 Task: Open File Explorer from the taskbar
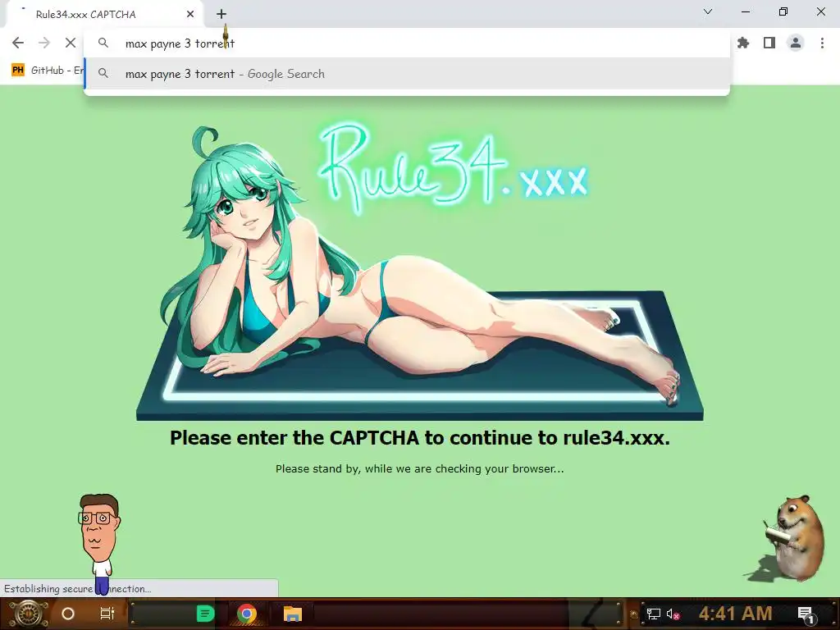(293, 614)
